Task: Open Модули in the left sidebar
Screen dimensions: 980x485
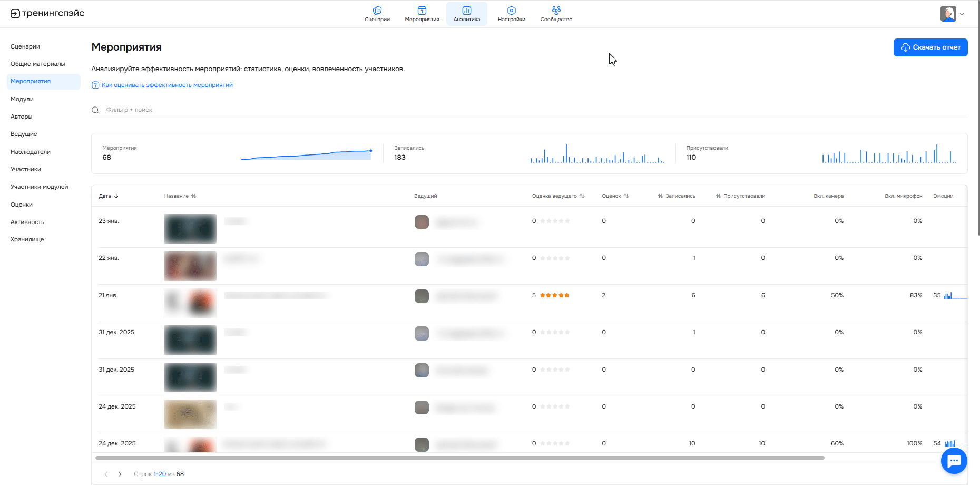Action: 22,99
